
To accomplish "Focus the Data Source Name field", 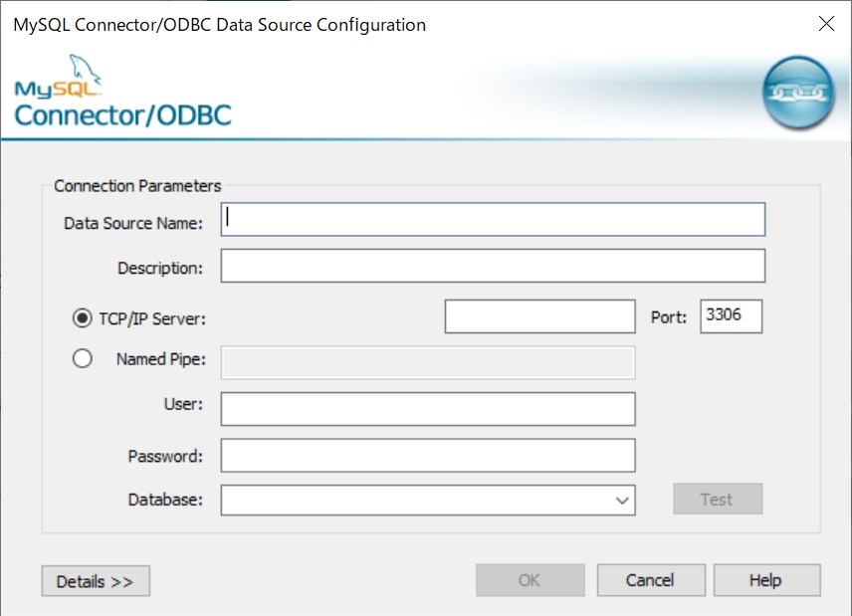I will pyautogui.click(x=493, y=220).
